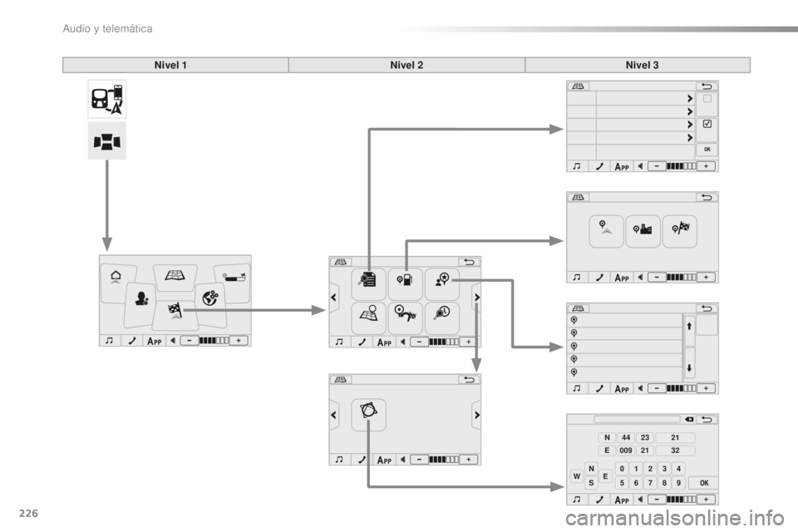Image resolution: width=798 pixels, height=532 pixels.
Task: Select the Home icon in navigation main menu
Action: pyautogui.click(x=116, y=278)
